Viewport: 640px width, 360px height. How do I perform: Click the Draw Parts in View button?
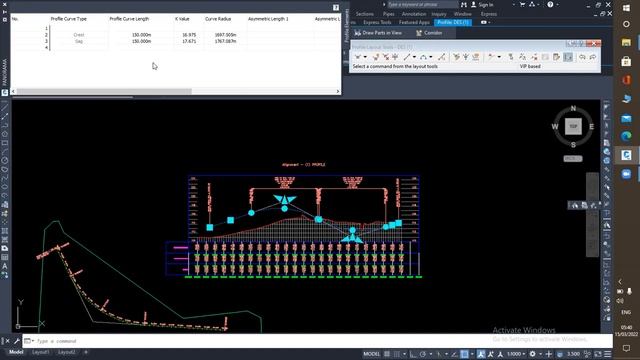[x=378, y=33]
